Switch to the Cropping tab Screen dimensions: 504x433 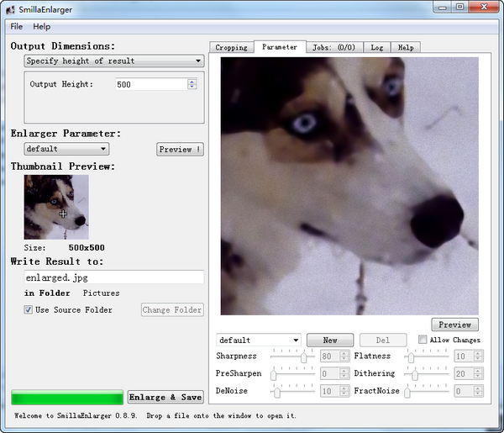231,48
